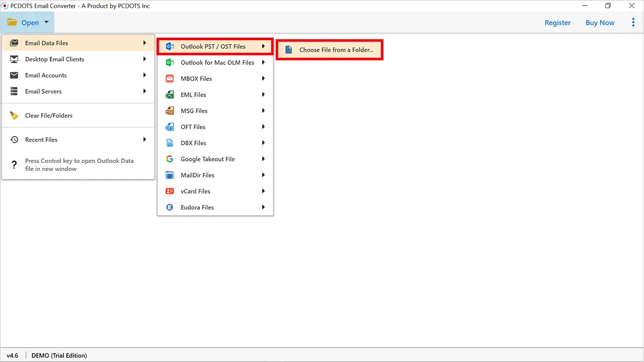The image size is (644, 362).
Task: Click DEMO (Trial Edition) status text
Action: pyautogui.click(x=59, y=355)
